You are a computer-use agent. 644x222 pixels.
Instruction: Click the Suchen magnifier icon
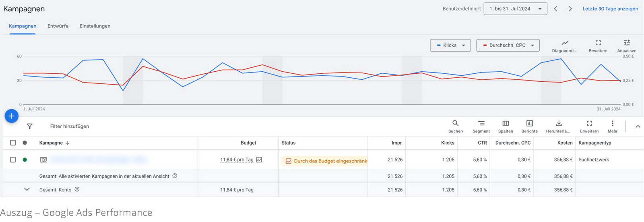point(455,123)
